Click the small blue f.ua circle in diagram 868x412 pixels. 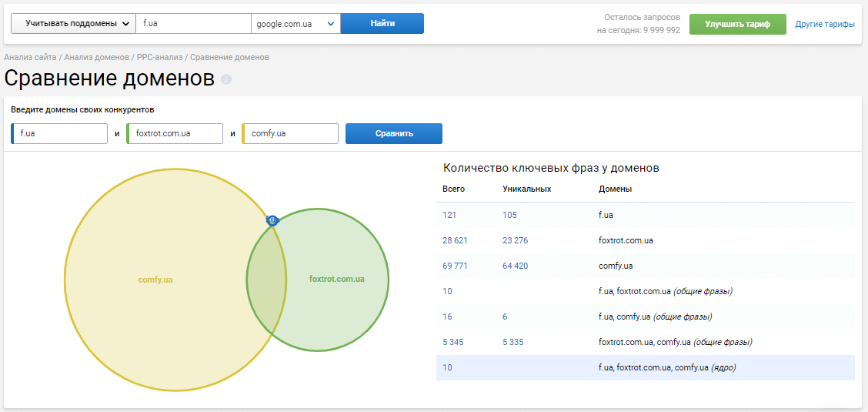[272, 219]
